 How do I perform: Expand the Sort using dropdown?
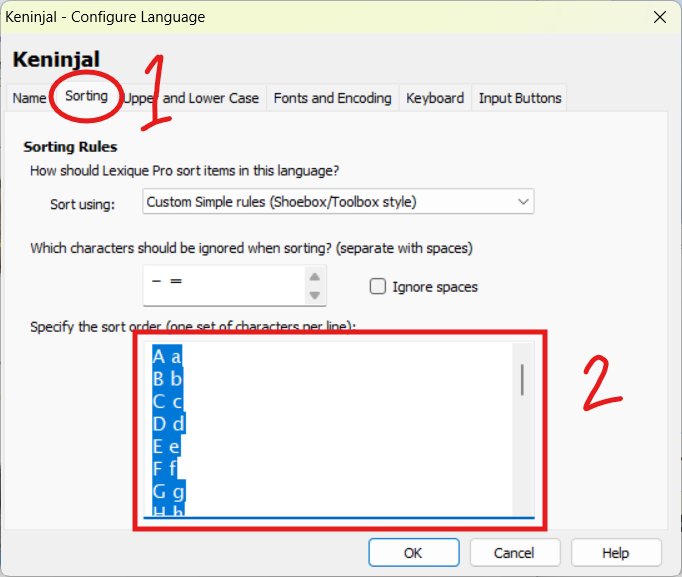pyautogui.click(x=338, y=202)
